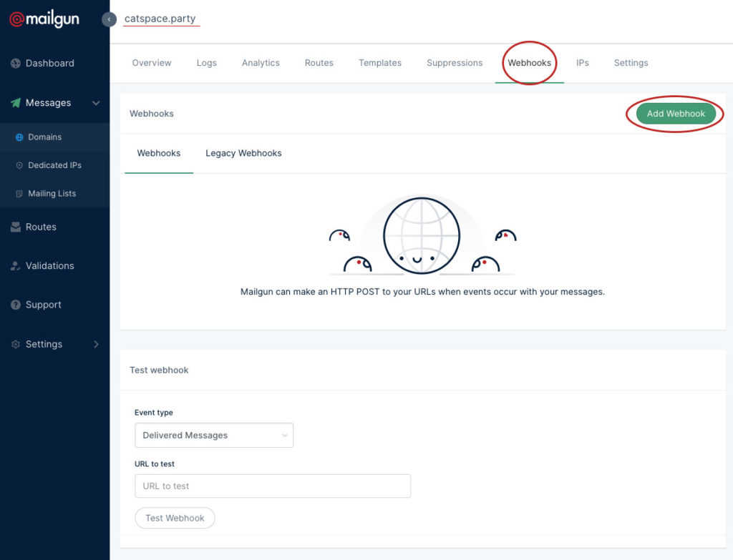Image resolution: width=733 pixels, height=560 pixels.
Task: Collapse the Messages menu chevron
Action: [x=96, y=103]
